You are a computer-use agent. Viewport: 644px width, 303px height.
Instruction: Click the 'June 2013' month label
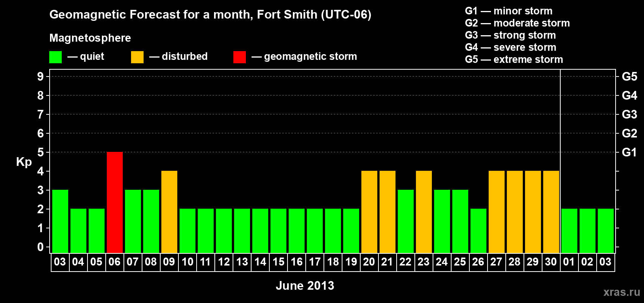point(305,286)
